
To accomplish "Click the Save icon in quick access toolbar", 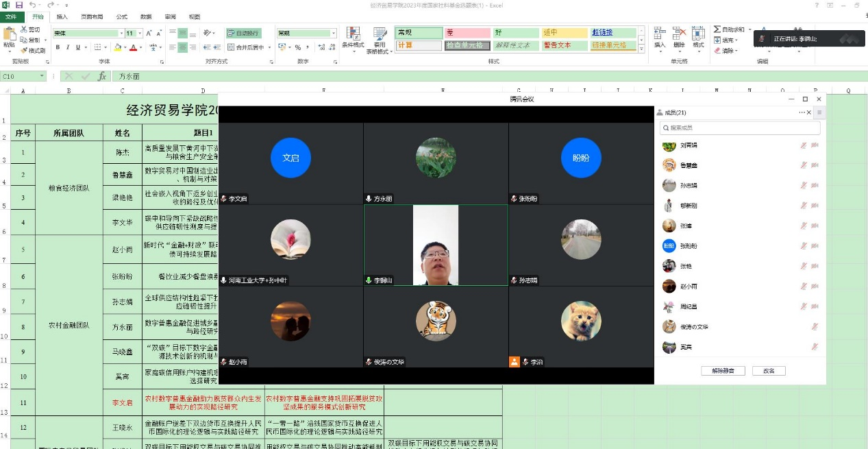I will [x=18, y=5].
